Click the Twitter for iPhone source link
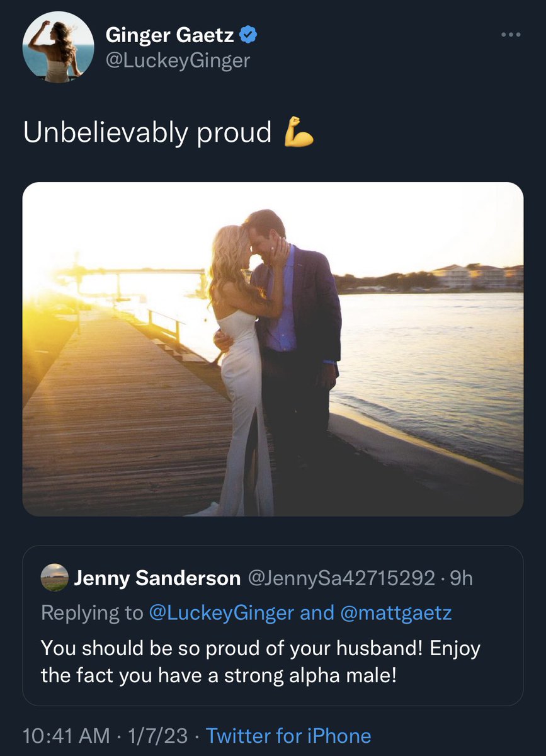Image resolution: width=546 pixels, height=756 pixels. (288, 735)
